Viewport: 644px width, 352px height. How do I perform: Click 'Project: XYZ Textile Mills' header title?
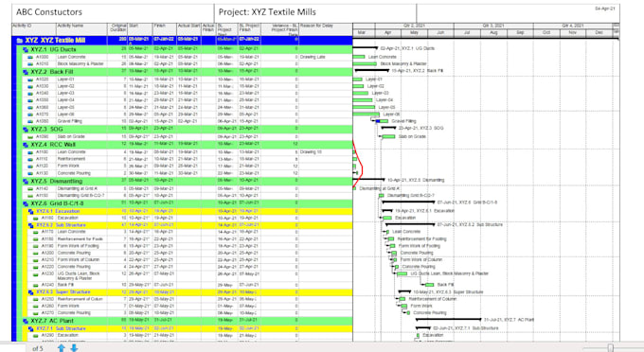pos(267,12)
